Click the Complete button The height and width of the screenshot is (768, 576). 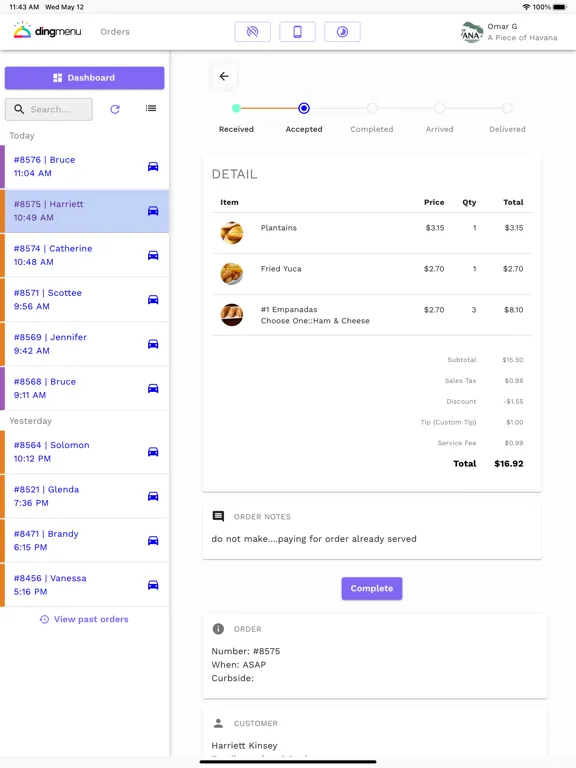coord(372,588)
